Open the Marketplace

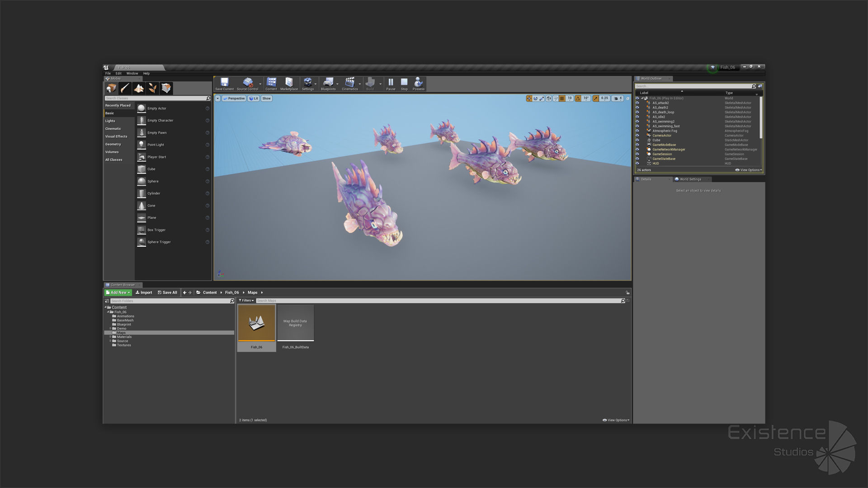pyautogui.click(x=289, y=84)
